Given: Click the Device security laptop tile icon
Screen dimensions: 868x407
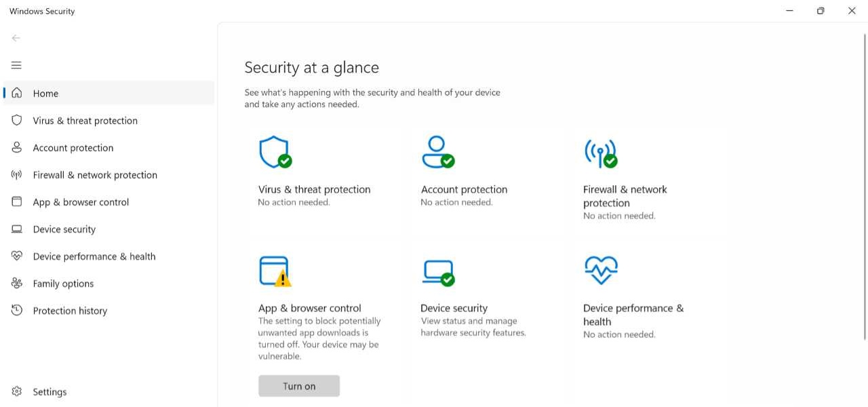Looking at the screenshot, I should click(x=437, y=272).
